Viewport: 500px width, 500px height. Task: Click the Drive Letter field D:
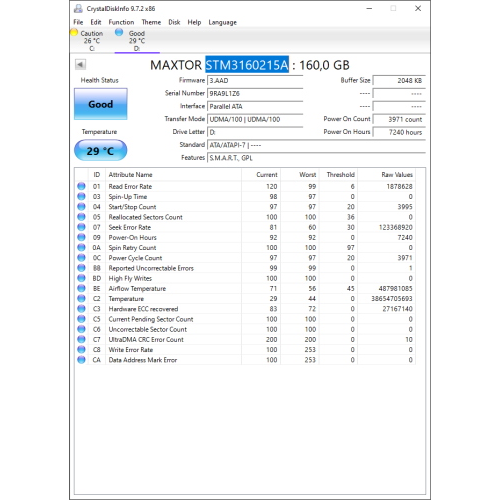coord(255,132)
